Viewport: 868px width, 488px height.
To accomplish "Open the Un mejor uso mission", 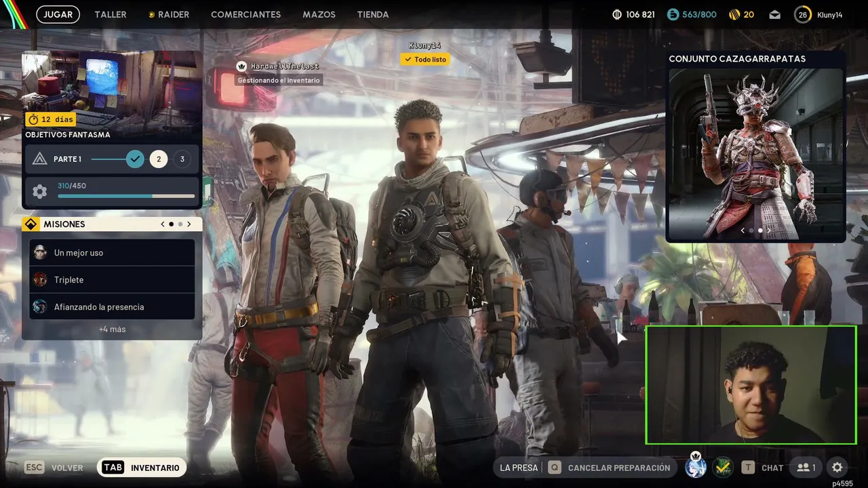I will [x=112, y=253].
